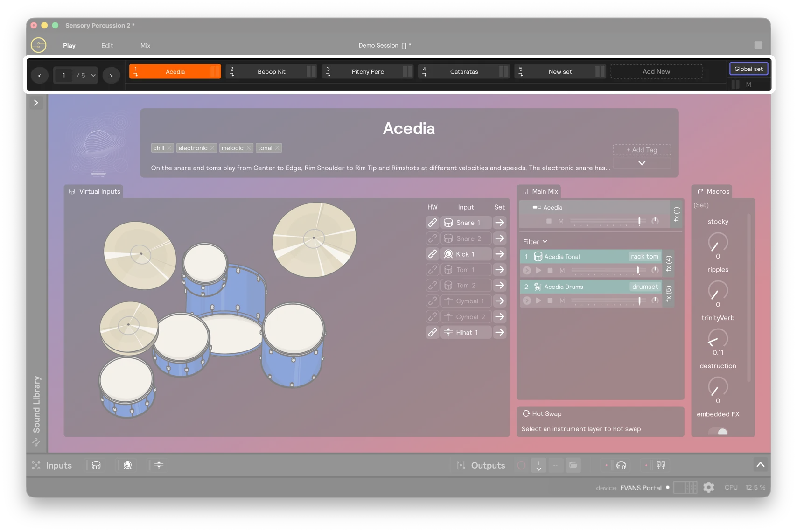The width and height of the screenshot is (797, 532).
Task: Open the headphones output monitor icon
Action: 621,465
